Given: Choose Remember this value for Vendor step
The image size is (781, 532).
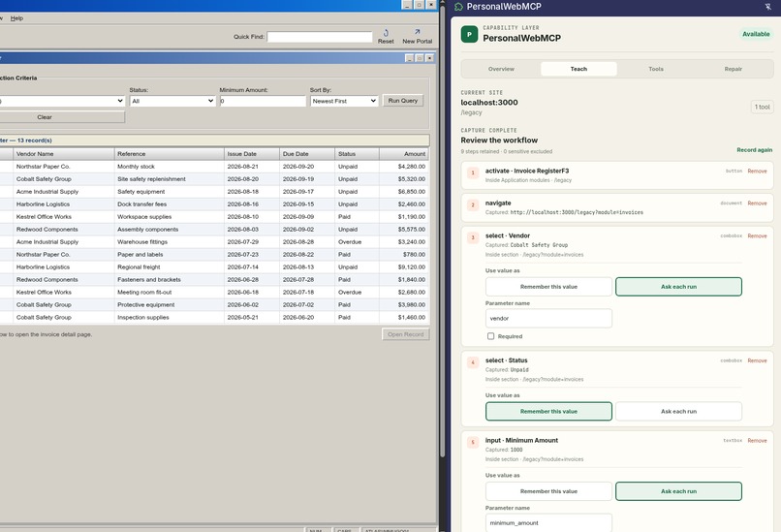Looking at the screenshot, I should click(x=548, y=287).
